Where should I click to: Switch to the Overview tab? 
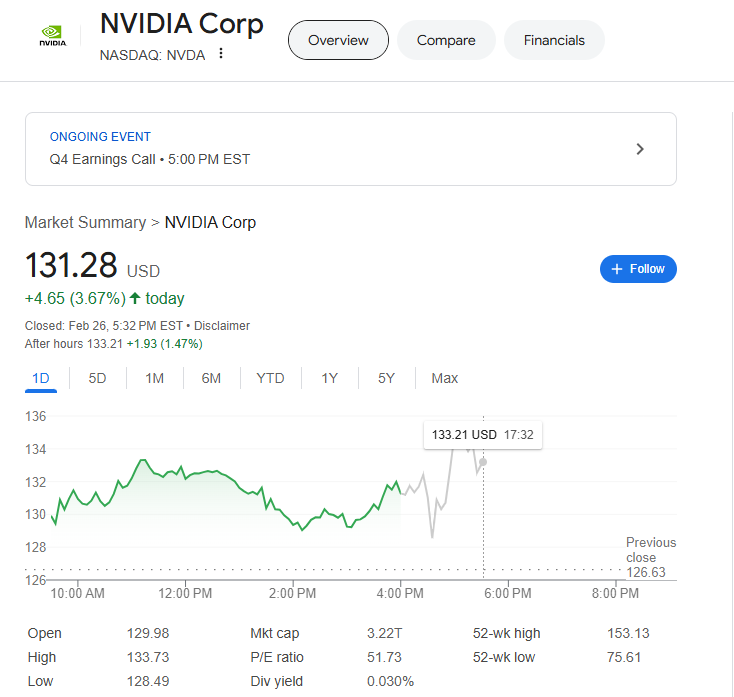[x=338, y=40]
